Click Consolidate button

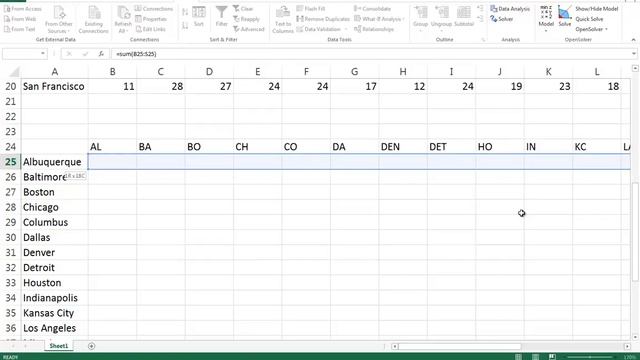click(373, 9)
